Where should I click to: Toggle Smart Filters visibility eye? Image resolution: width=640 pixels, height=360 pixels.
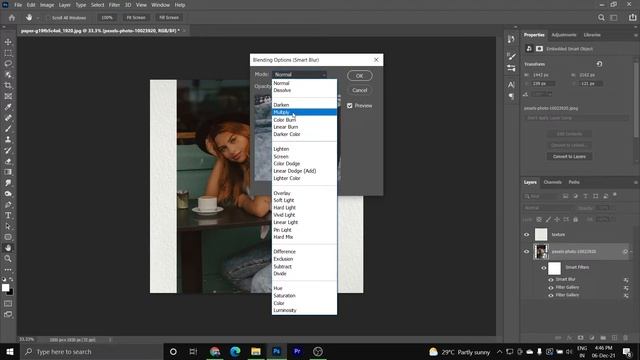[x=544, y=268]
